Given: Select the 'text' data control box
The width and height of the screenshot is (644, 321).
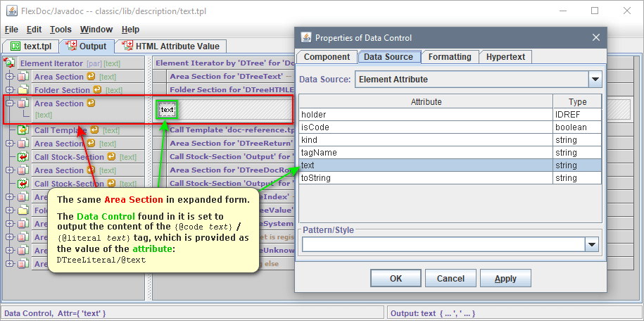Looking at the screenshot, I should tap(168, 109).
